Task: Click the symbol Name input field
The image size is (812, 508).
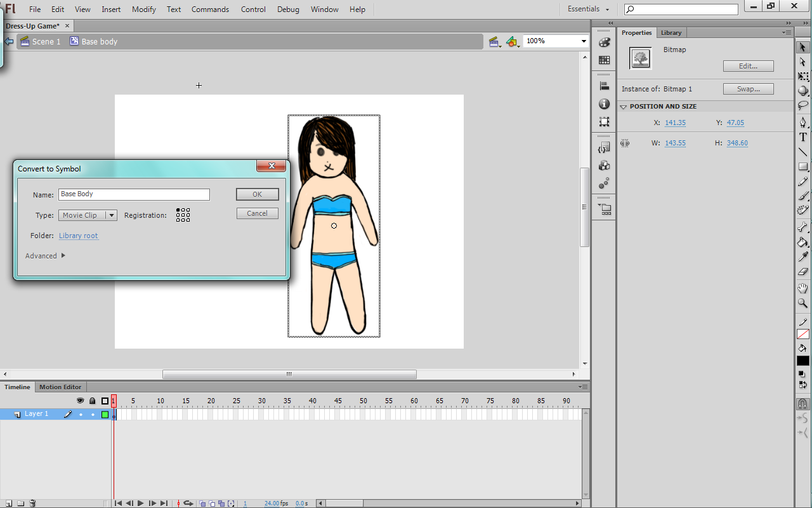Action: point(134,194)
